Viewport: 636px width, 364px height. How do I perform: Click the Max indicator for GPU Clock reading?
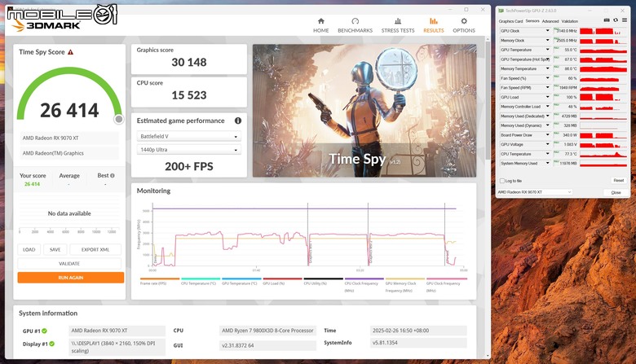click(556, 29)
